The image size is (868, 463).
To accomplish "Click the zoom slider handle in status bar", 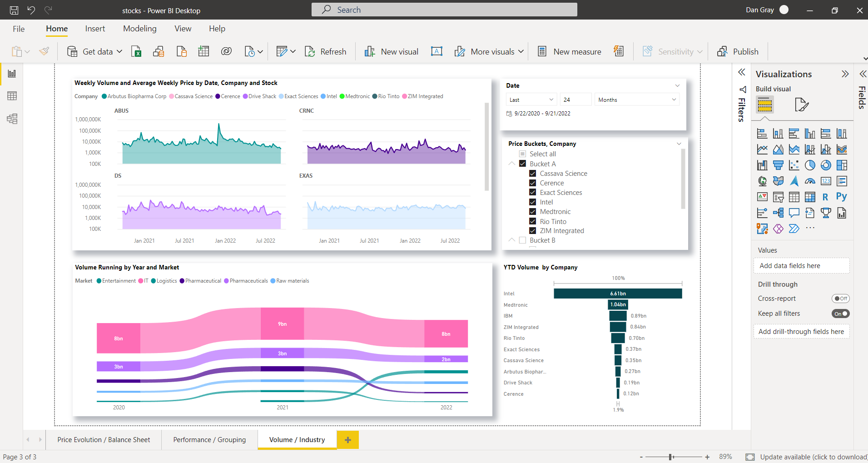I will point(671,457).
